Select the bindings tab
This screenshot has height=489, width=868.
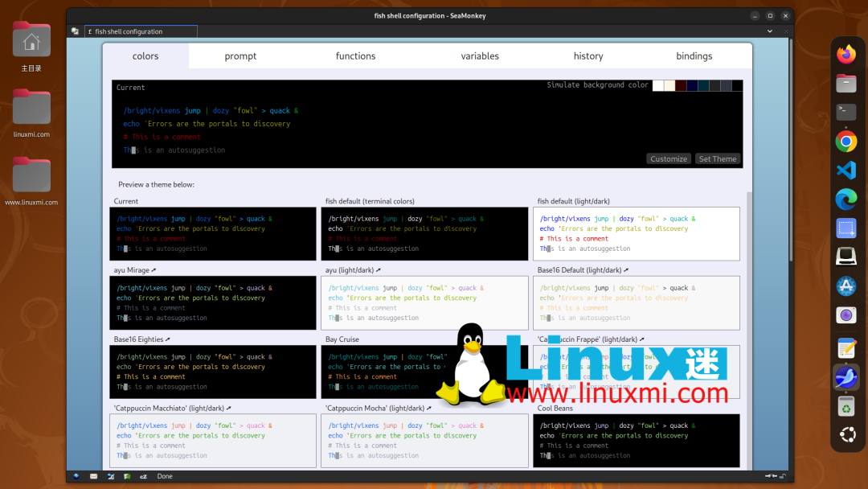(694, 56)
